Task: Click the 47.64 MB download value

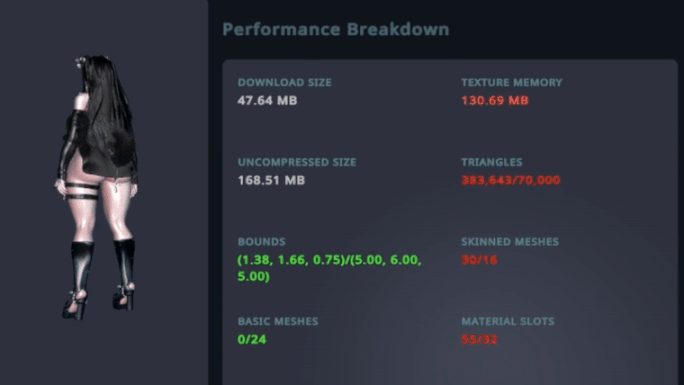Action: [267, 101]
